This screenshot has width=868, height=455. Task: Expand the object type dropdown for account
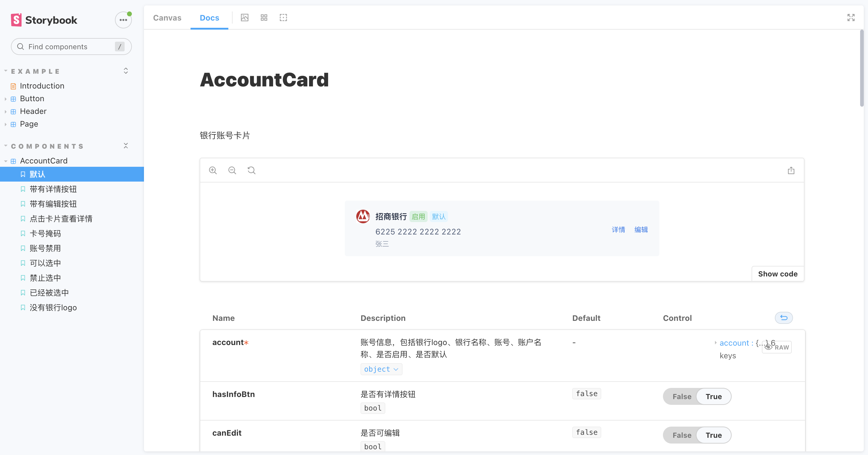381,369
